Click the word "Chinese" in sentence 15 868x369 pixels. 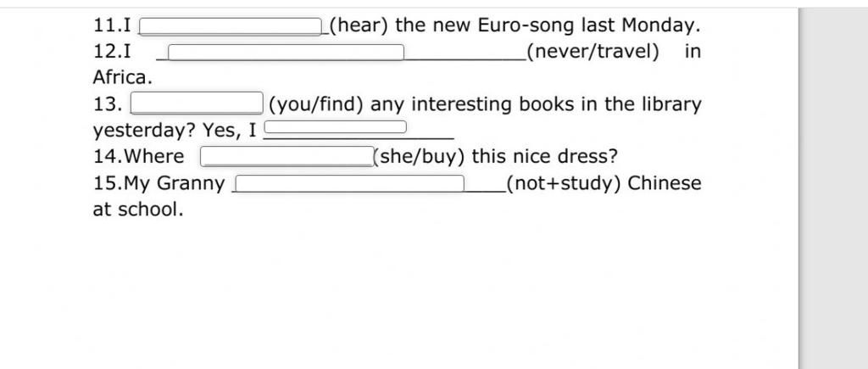[665, 183]
